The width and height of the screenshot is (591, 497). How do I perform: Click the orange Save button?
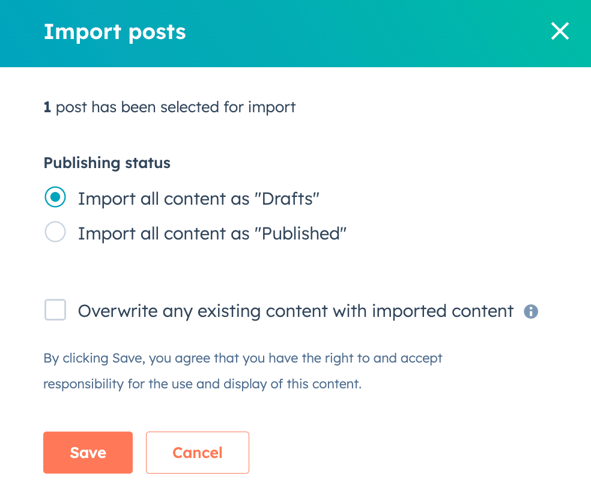(88, 452)
